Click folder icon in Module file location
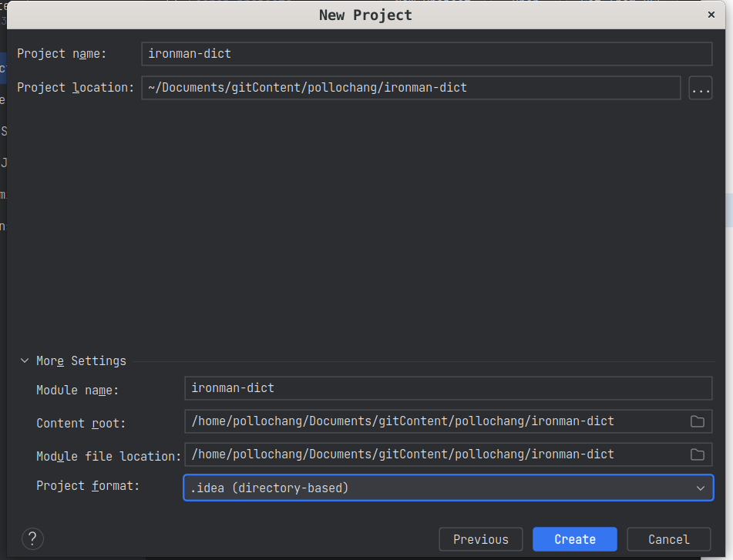 697,454
